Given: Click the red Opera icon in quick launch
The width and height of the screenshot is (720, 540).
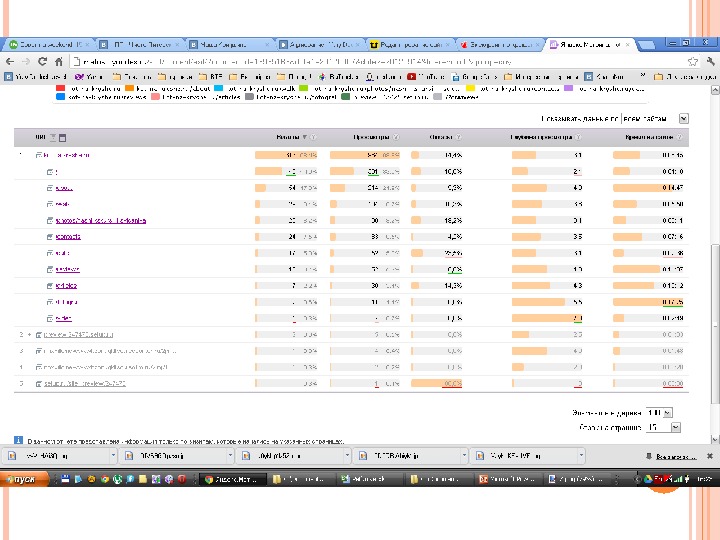Looking at the screenshot, I should [x=182, y=479].
